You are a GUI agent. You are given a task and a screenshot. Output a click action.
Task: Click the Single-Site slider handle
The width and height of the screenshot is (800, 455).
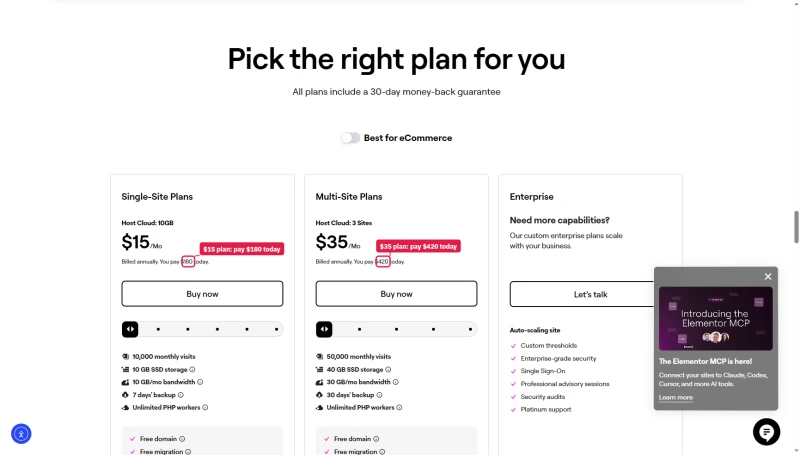coord(130,330)
